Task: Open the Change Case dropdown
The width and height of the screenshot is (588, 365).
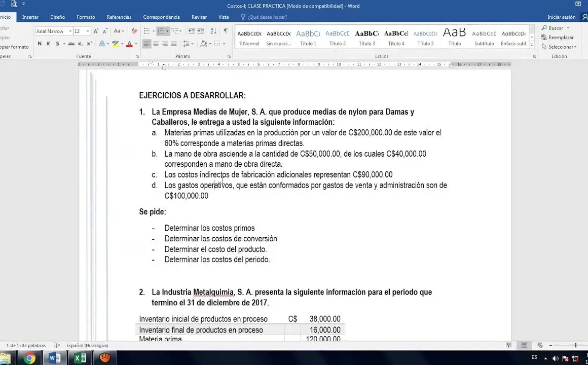Action: (119, 31)
